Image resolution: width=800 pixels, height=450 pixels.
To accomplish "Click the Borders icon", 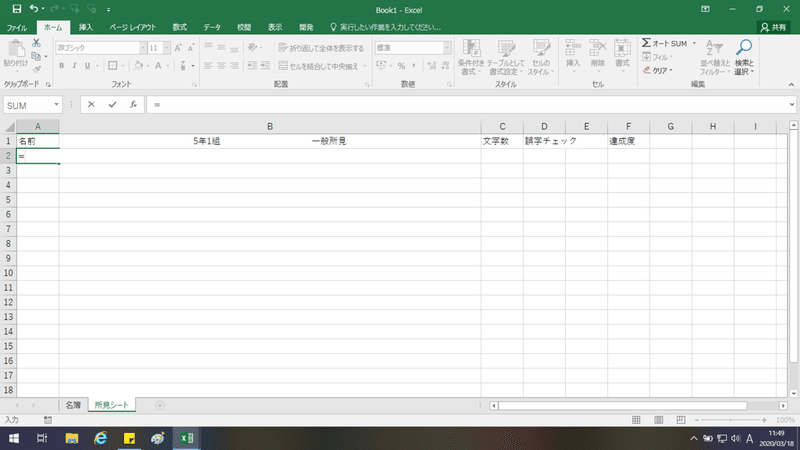I will 113,65.
